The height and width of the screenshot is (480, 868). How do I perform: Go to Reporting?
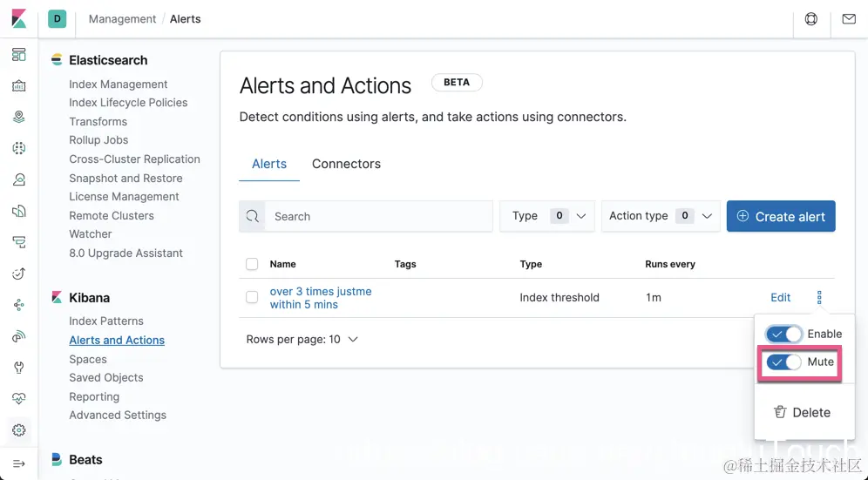point(94,396)
